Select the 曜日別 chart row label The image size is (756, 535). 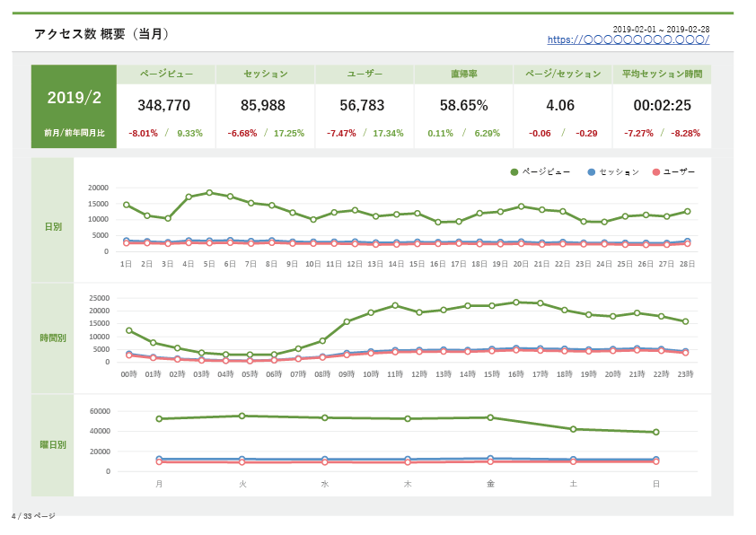pyautogui.click(x=53, y=445)
